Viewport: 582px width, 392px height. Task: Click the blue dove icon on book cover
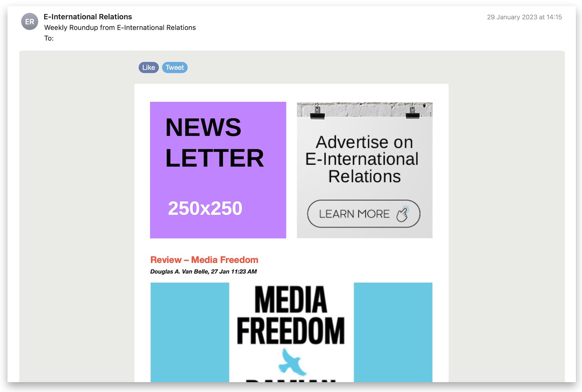[x=292, y=362]
